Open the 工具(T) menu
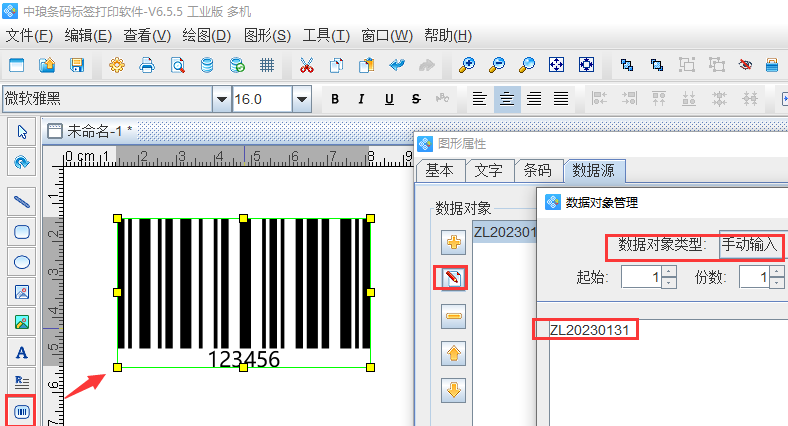 coord(326,36)
